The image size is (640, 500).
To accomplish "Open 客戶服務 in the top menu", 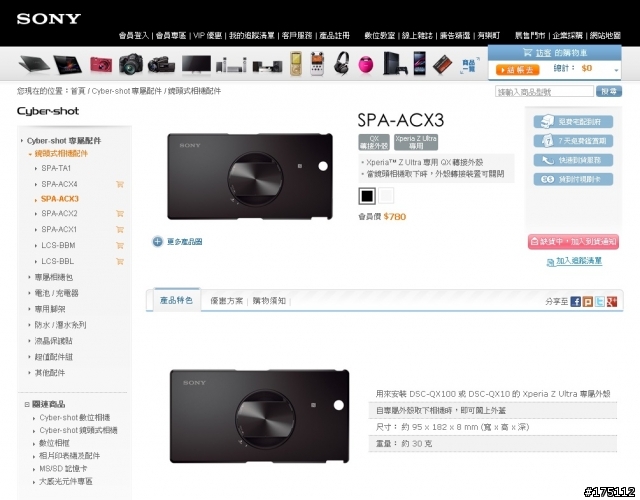I will [x=297, y=36].
